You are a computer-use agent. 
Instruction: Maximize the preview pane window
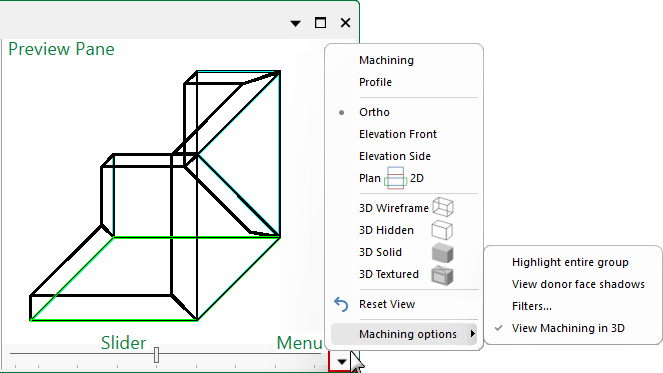click(321, 23)
